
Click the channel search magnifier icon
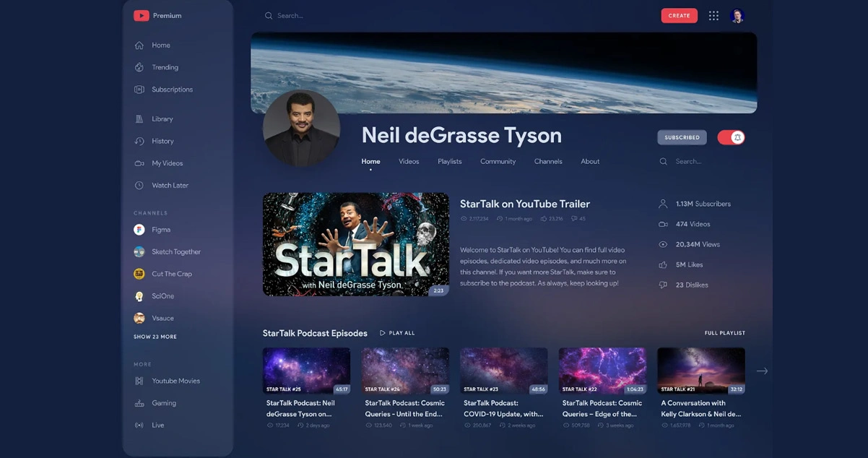(664, 162)
